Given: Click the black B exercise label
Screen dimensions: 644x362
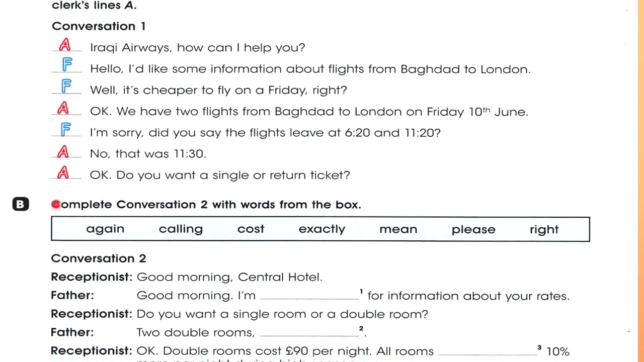Looking at the screenshot, I should (21, 204).
